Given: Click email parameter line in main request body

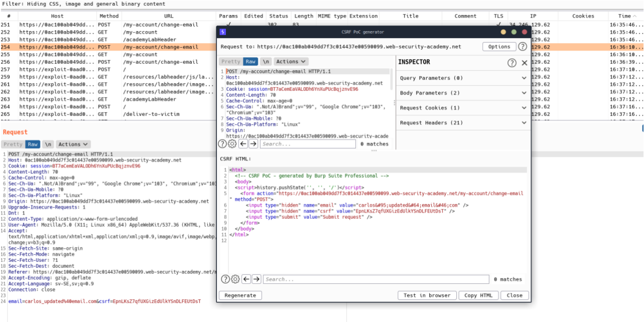Looking at the screenshot, I should (x=104, y=301).
